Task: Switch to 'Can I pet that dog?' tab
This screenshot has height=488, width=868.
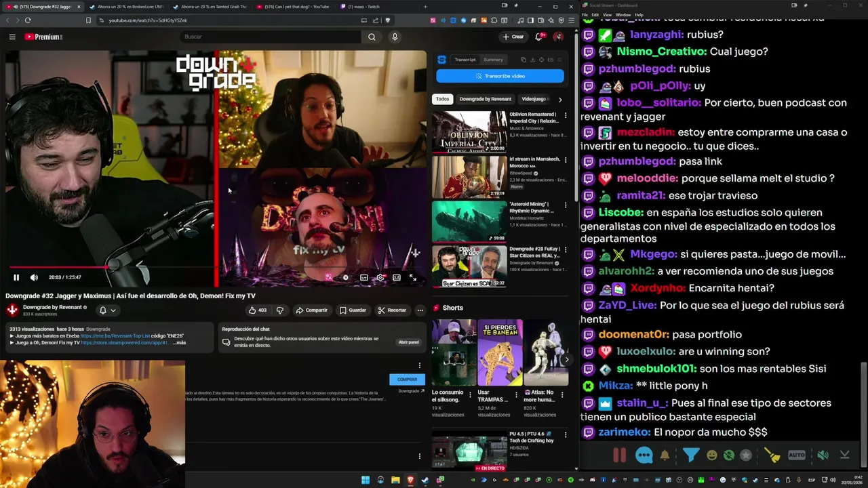Action: tap(293, 7)
